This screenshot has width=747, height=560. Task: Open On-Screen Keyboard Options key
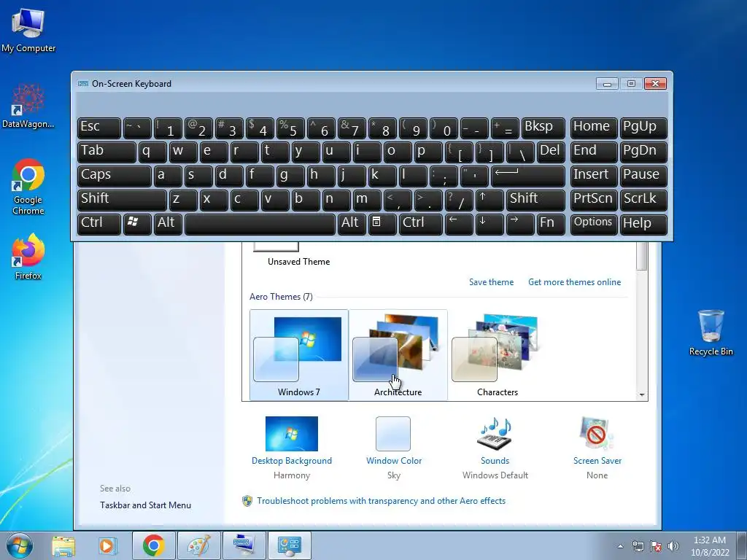(594, 224)
